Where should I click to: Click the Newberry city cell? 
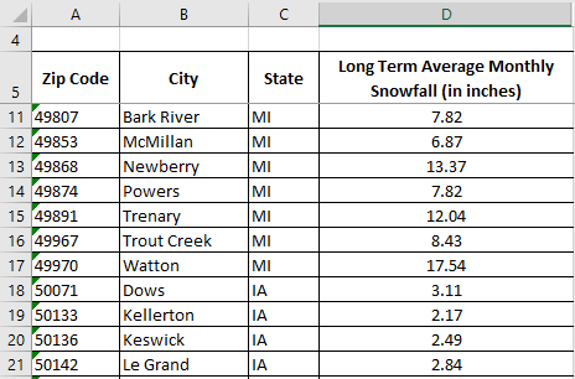tap(184, 166)
